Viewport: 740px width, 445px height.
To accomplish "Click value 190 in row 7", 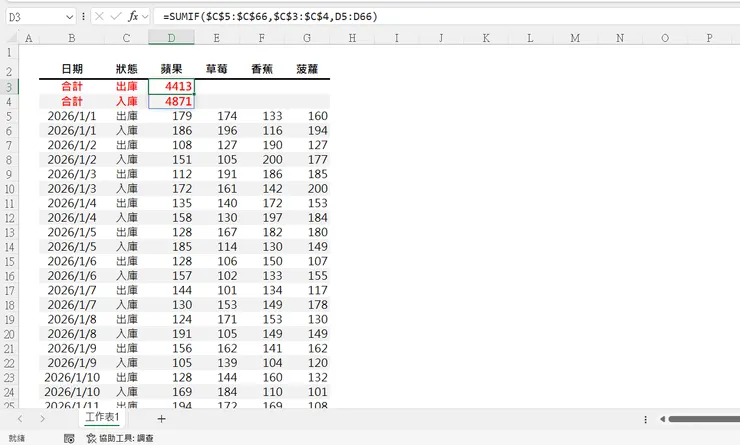I will [262, 145].
